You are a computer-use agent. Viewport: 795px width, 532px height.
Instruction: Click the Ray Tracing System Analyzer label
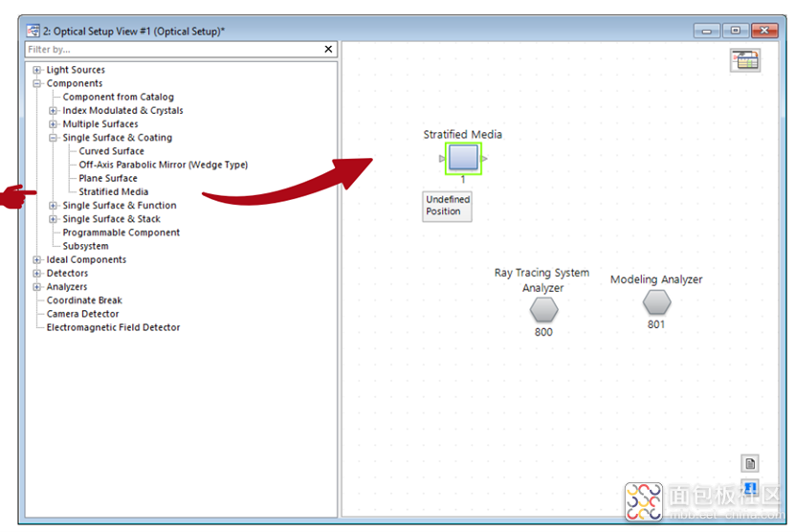[542, 280]
